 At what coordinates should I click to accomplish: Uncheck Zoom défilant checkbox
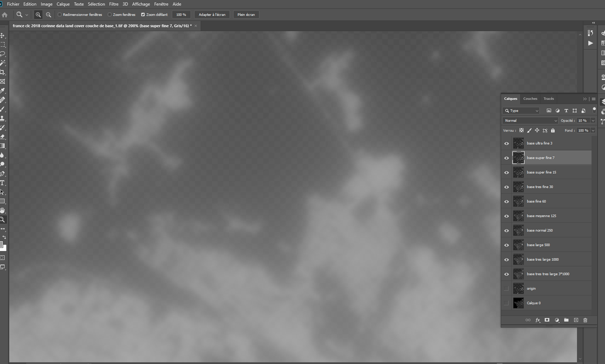pyautogui.click(x=143, y=15)
